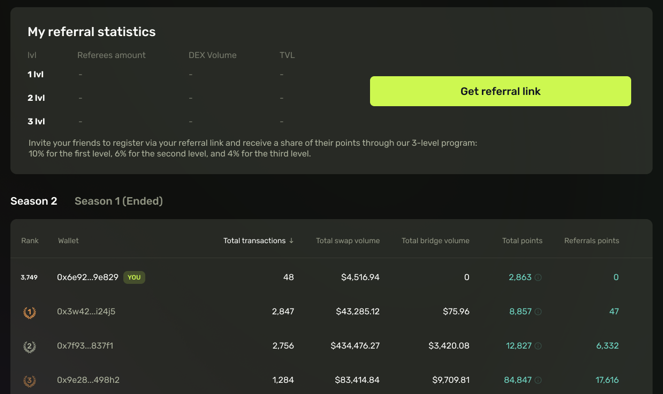Click sort arrow beside Total transactions
Screen dimensions: 663x394
pyautogui.click(x=291, y=241)
